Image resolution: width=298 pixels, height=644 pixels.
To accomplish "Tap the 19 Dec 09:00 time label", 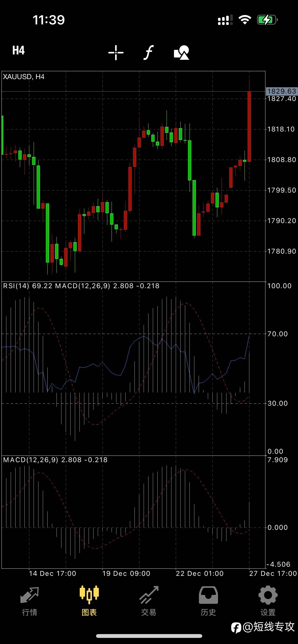I will pyautogui.click(x=126, y=574).
